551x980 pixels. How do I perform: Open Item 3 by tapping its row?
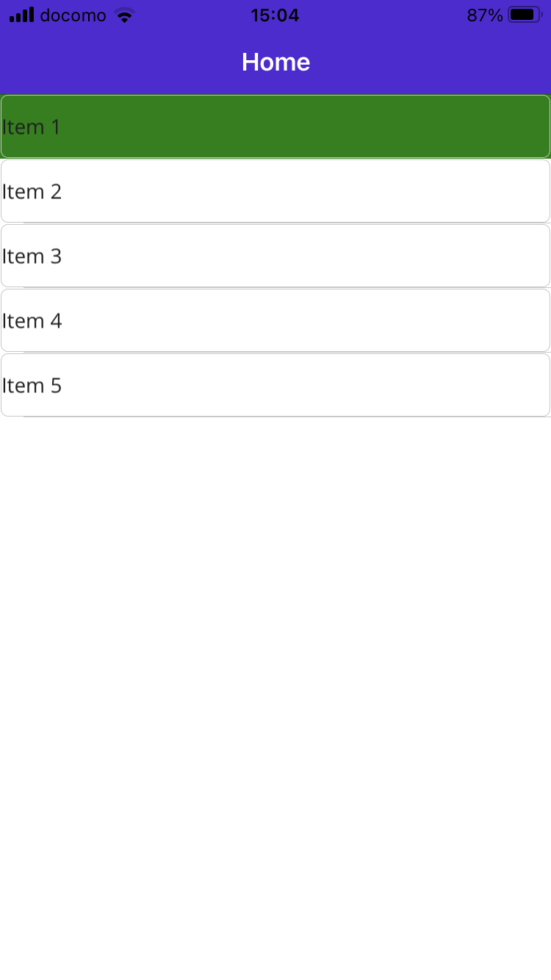[x=275, y=256]
